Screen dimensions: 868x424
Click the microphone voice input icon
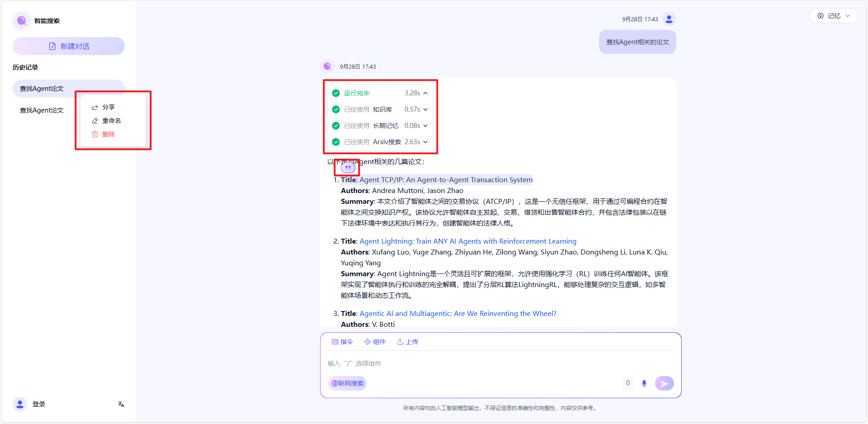pyautogui.click(x=644, y=383)
